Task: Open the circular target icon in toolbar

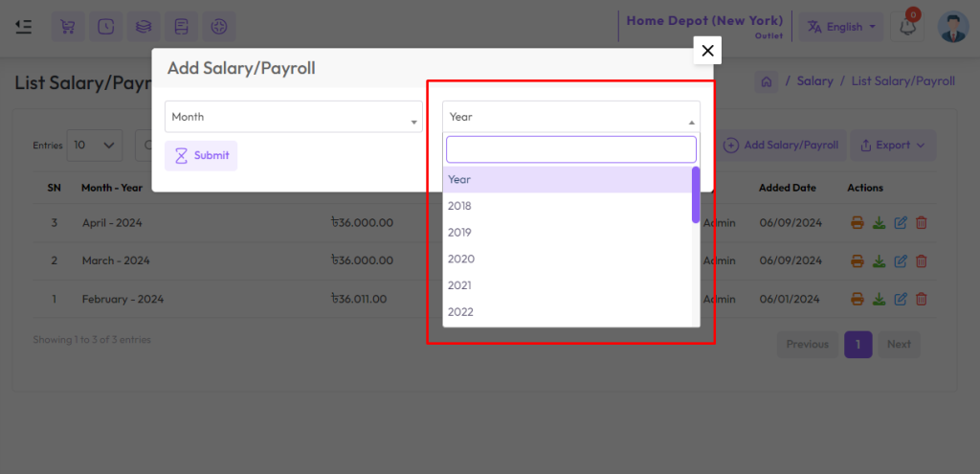Action: (219, 27)
